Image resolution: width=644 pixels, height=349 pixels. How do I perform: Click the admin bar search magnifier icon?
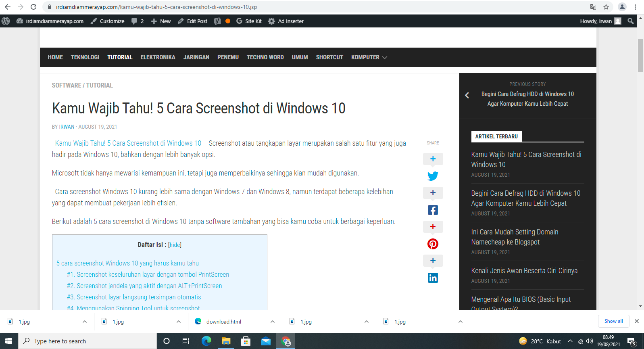pos(630,21)
